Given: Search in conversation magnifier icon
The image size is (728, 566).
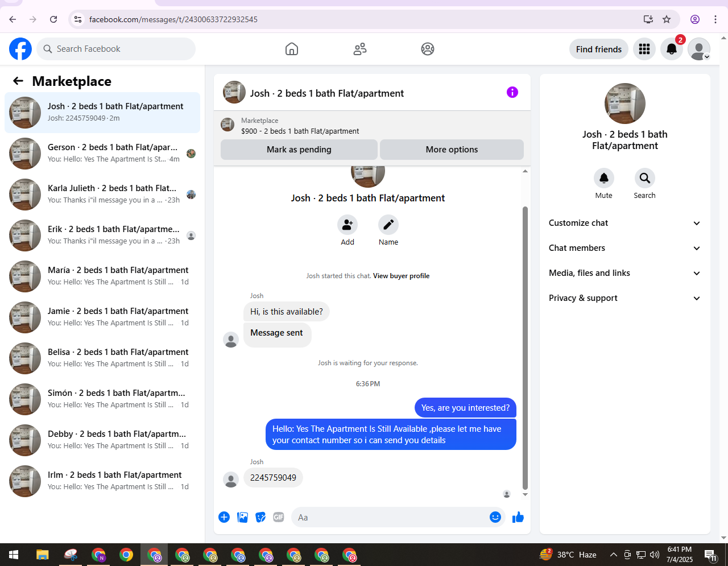Looking at the screenshot, I should point(645,178).
